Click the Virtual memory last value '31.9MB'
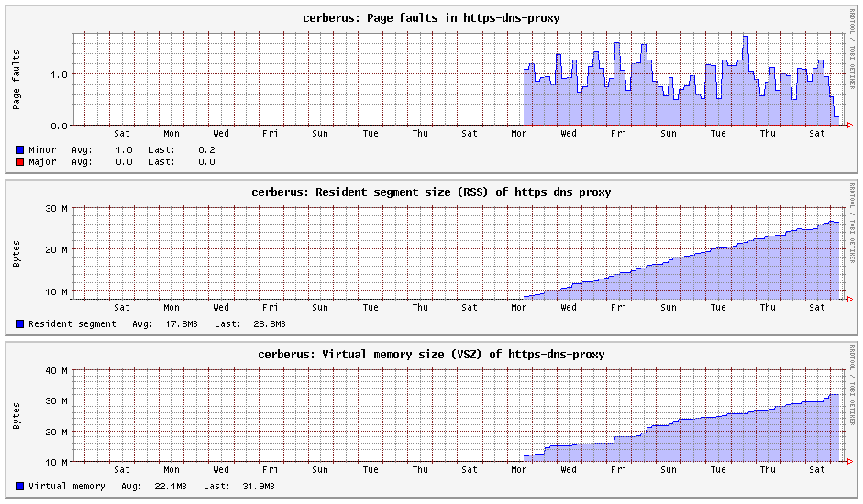This screenshot has width=863, height=504. [x=258, y=486]
